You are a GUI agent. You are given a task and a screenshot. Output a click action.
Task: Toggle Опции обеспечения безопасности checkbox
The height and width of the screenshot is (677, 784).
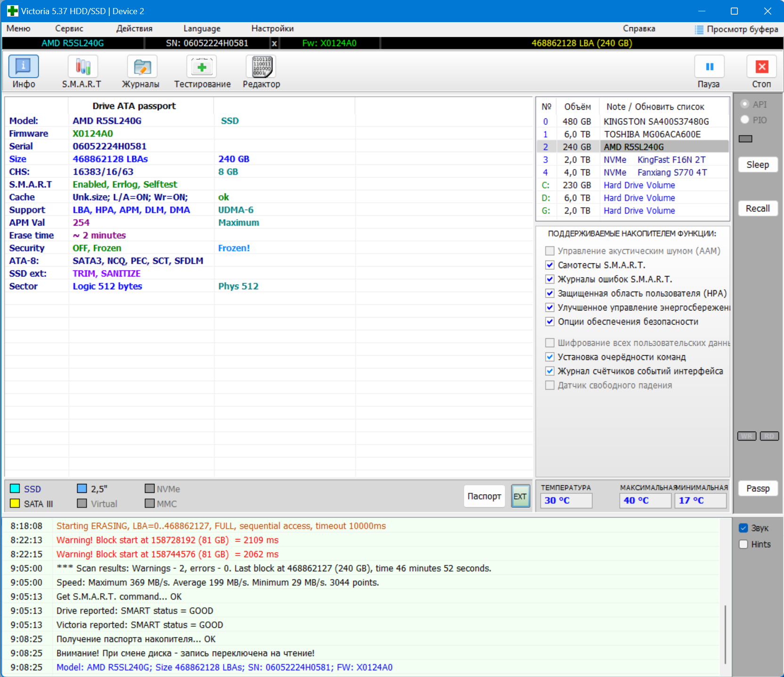(550, 321)
